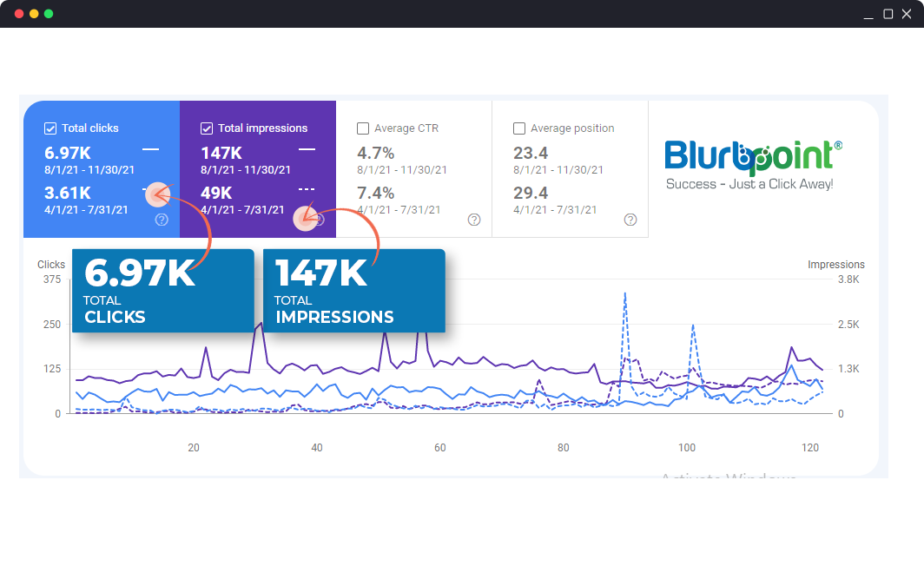Click the 6.97K Total Clicks callout box
The height and width of the screenshot is (572, 924).
[162, 291]
